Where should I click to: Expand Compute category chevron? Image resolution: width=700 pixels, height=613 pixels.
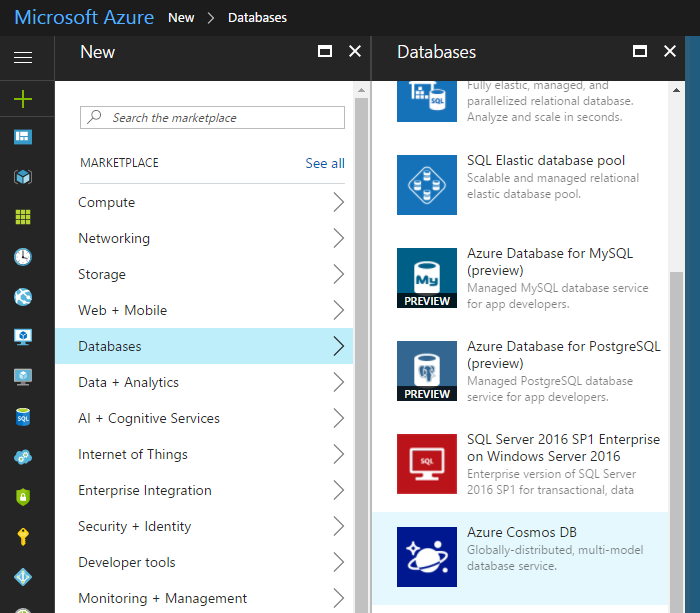coord(339,202)
